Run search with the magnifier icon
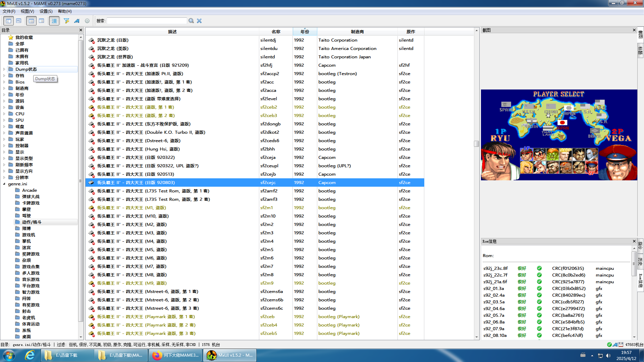The width and height of the screenshot is (644, 362). (191, 21)
